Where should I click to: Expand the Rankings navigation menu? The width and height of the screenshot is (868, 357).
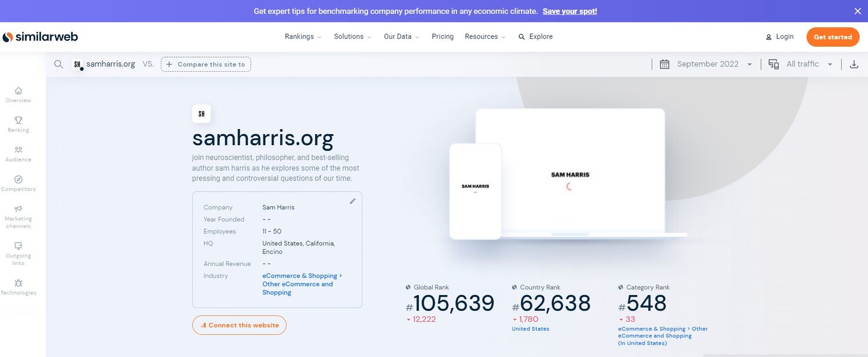pos(303,36)
